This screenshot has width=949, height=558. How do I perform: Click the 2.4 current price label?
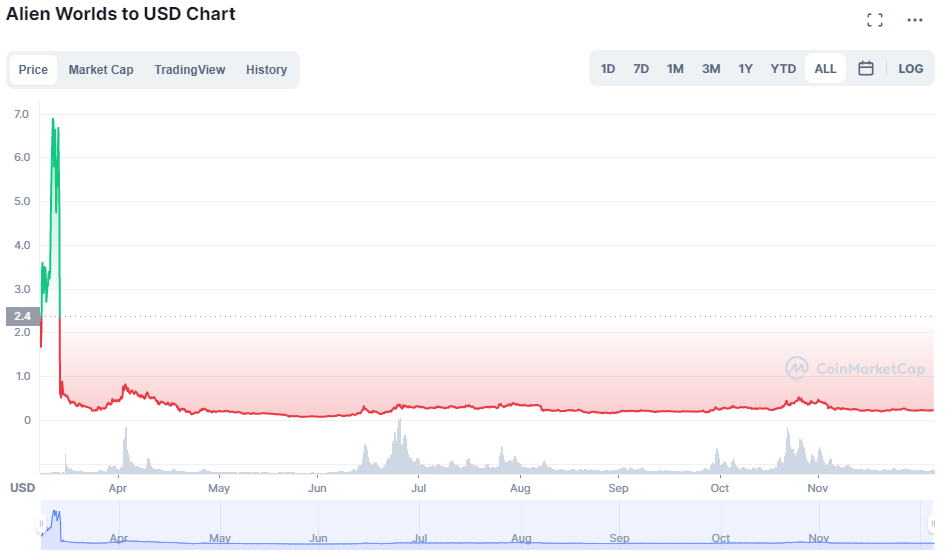click(x=22, y=316)
